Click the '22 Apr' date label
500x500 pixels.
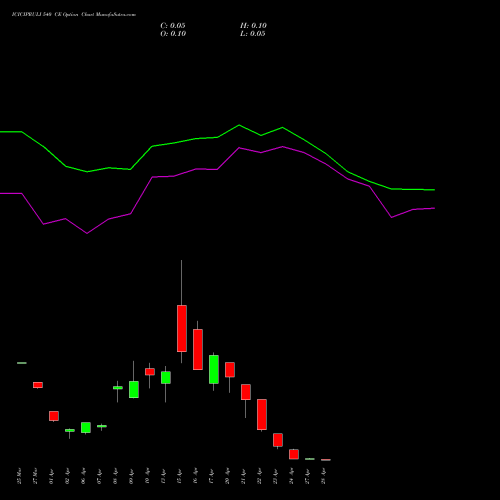[x=259, y=476]
